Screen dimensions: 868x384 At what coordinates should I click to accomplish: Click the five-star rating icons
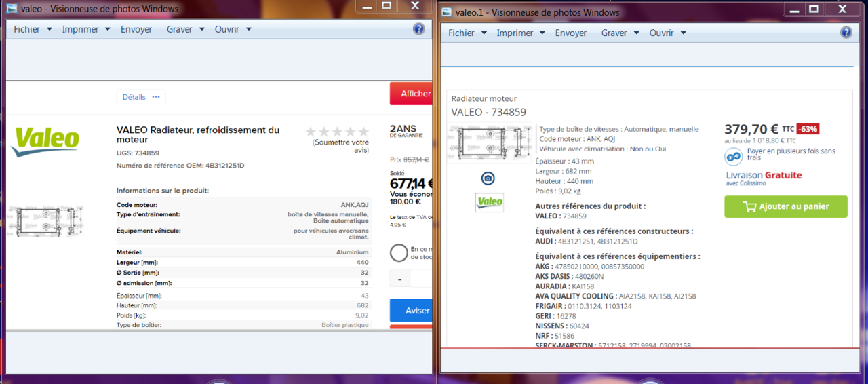click(337, 132)
